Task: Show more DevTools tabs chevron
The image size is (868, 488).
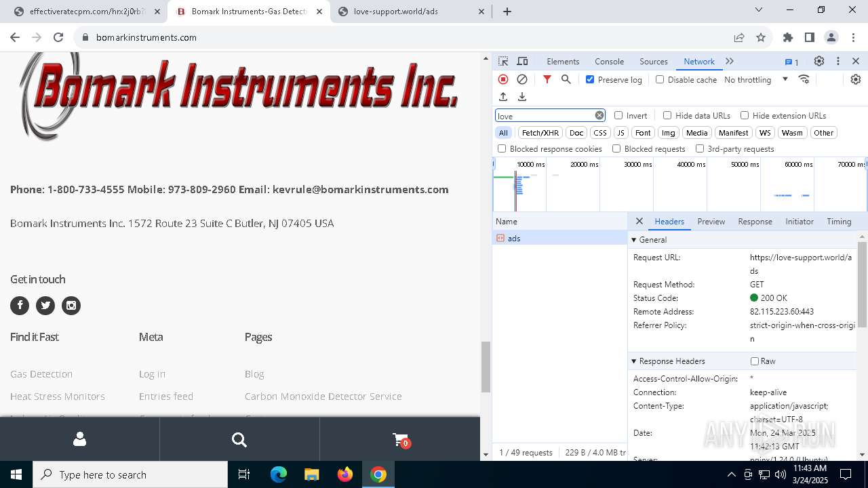Action: point(730,61)
